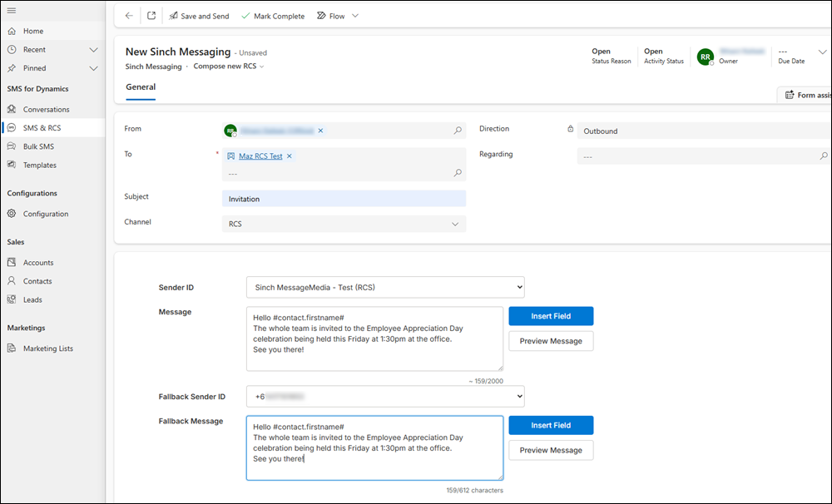
Task: Go to Home in sidebar
Action: point(53,31)
